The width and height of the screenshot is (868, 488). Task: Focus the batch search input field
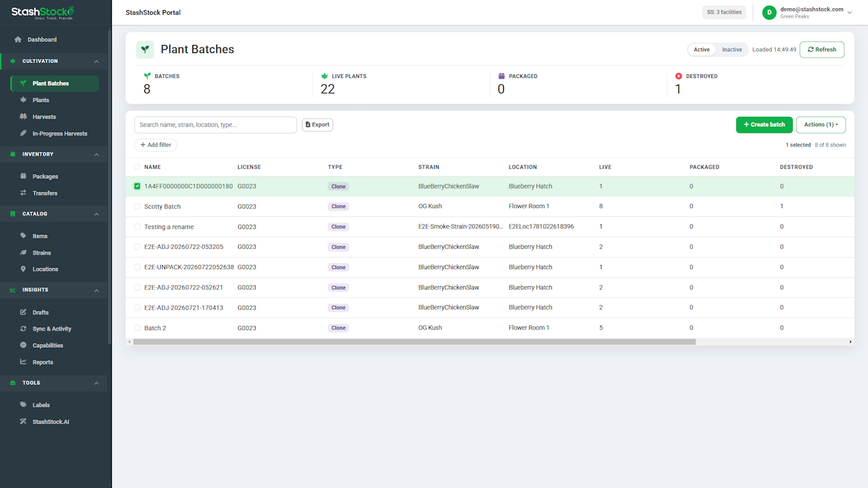(x=216, y=125)
